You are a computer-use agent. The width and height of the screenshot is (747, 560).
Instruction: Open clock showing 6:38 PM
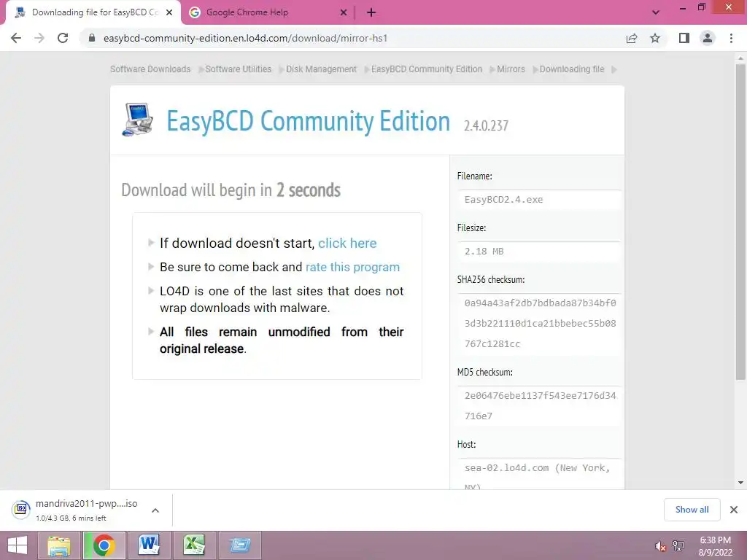716,546
